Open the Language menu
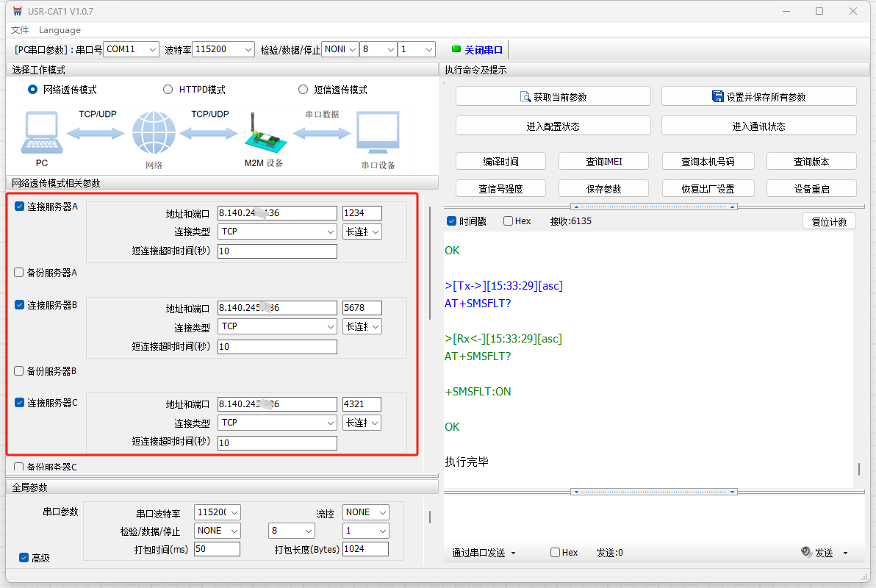The width and height of the screenshot is (876, 588). pyautogui.click(x=60, y=30)
